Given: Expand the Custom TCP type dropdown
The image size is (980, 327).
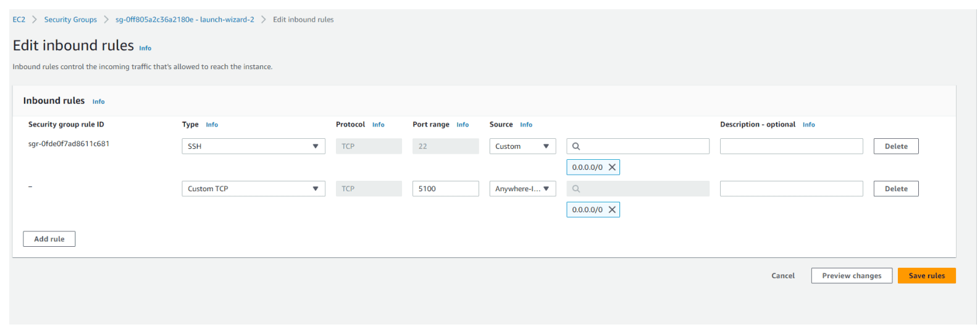Looking at the screenshot, I should pyautogui.click(x=253, y=189).
